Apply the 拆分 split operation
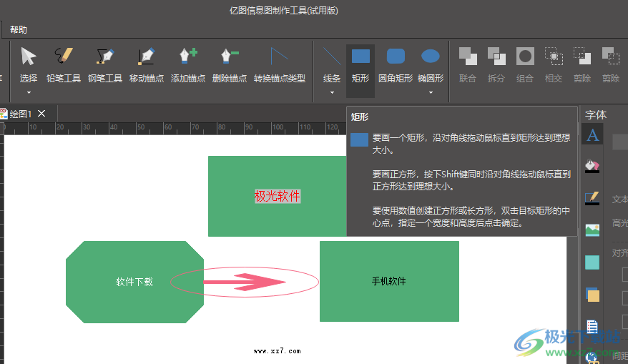 [496, 64]
